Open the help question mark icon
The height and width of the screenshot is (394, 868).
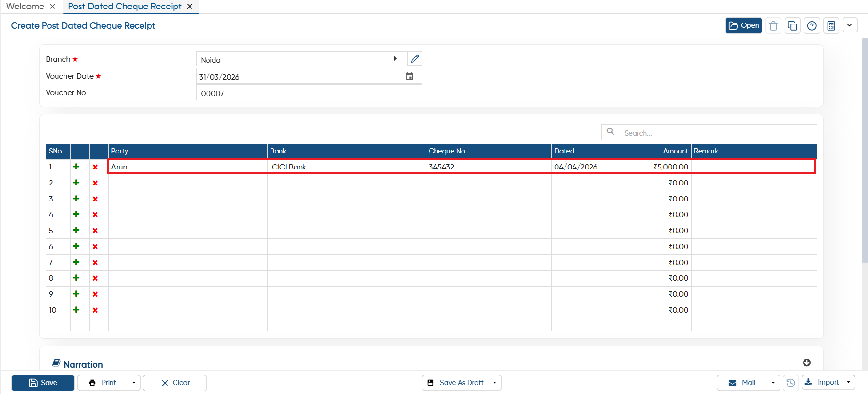tap(812, 26)
